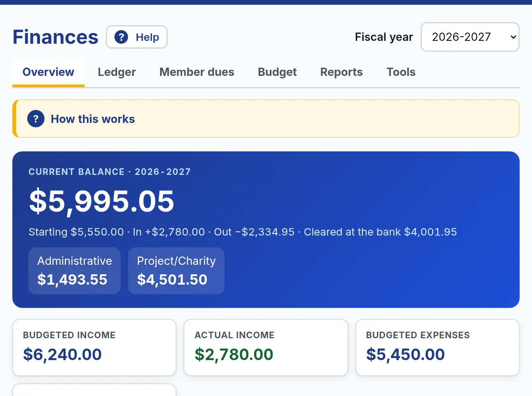Expand the How this works panel
This screenshot has width=532, height=396.
(266, 119)
